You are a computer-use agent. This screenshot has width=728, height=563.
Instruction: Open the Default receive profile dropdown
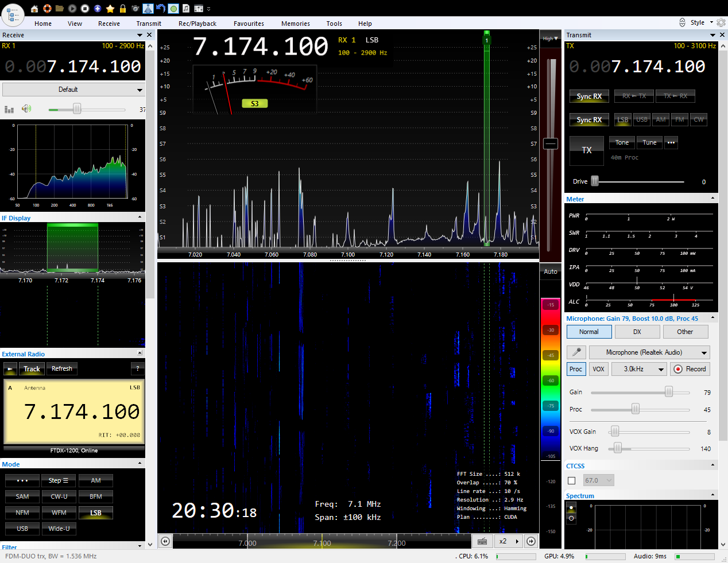[73, 90]
